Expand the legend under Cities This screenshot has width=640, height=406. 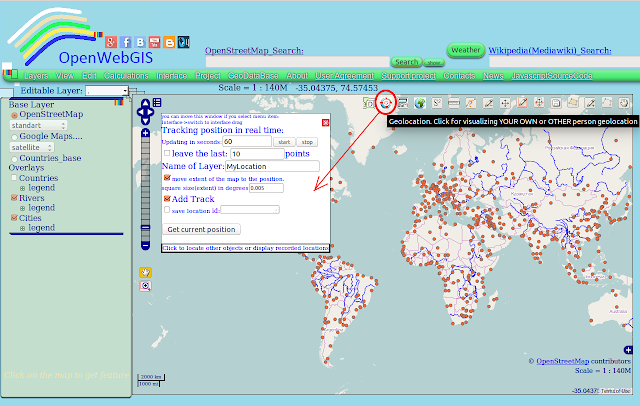22,229
